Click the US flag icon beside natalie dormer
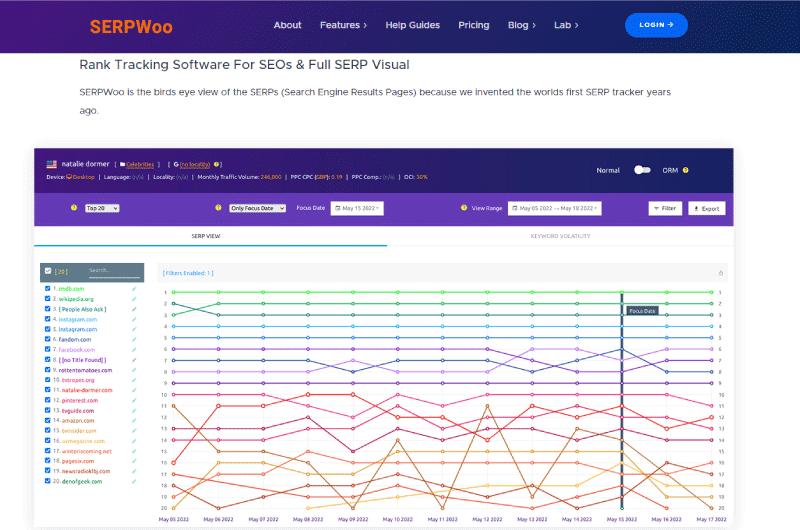 [52, 164]
